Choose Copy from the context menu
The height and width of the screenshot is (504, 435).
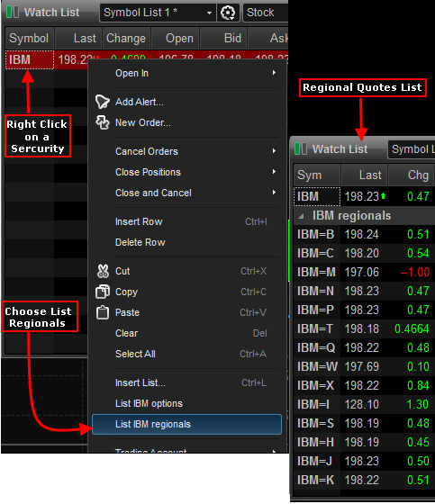coord(186,292)
